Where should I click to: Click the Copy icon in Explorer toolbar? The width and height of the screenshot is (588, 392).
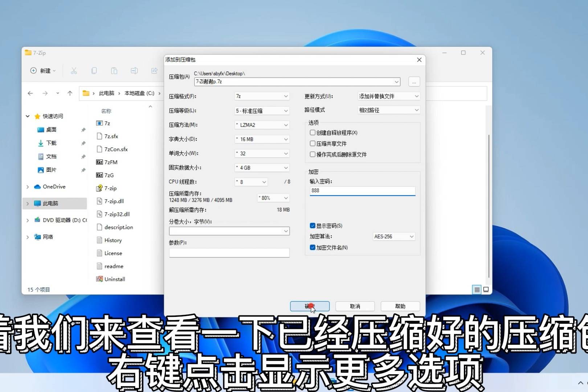94,71
